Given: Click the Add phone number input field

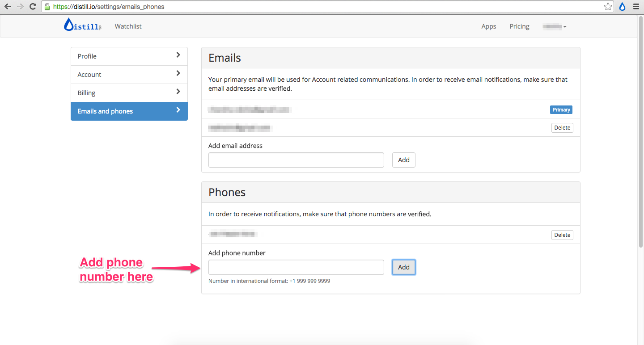Looking at the screenshot, I should (x=296, y=267).
